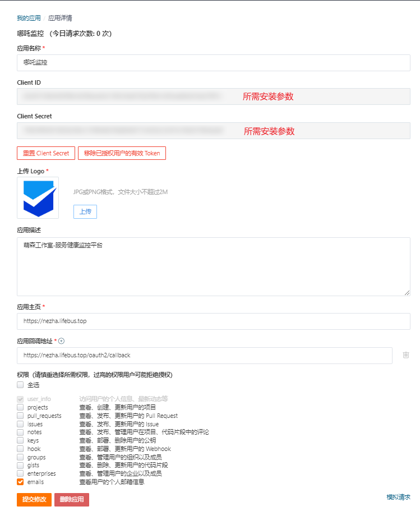Open 我的应用 breadcrumb link

tap(29, 18)
